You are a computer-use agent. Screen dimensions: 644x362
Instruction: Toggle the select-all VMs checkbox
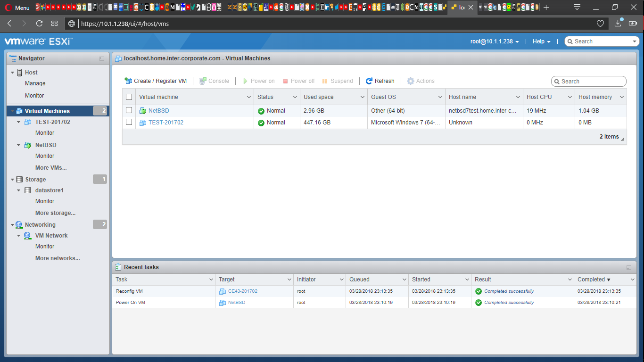pos(129,97)
